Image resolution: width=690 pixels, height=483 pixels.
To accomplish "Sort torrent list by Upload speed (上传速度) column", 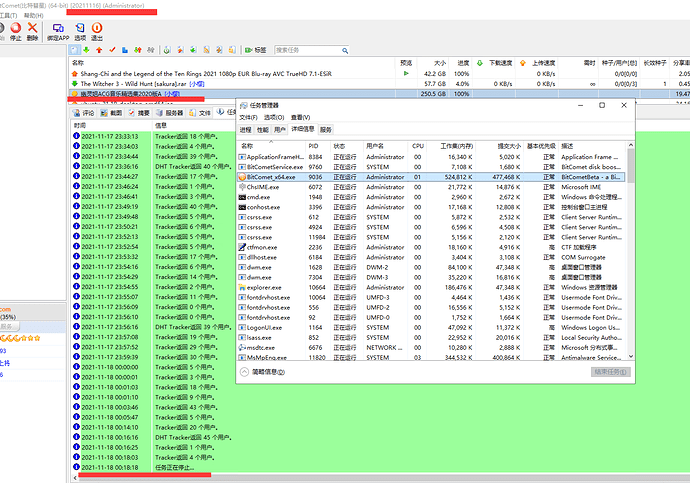I will coord(537,63).
